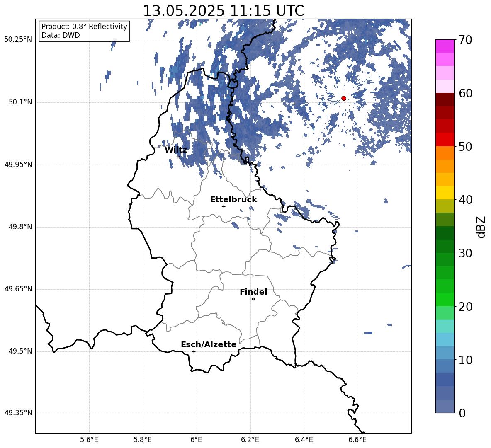
Task: Click the colorbar tick label 0
Action: pos(462,413)
